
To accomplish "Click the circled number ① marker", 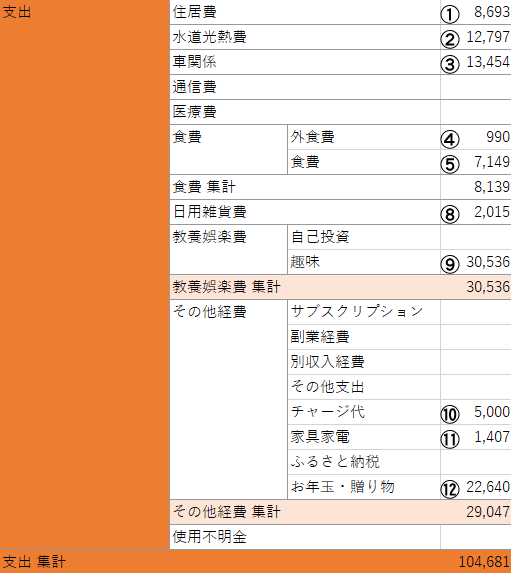I will [450, 15].
